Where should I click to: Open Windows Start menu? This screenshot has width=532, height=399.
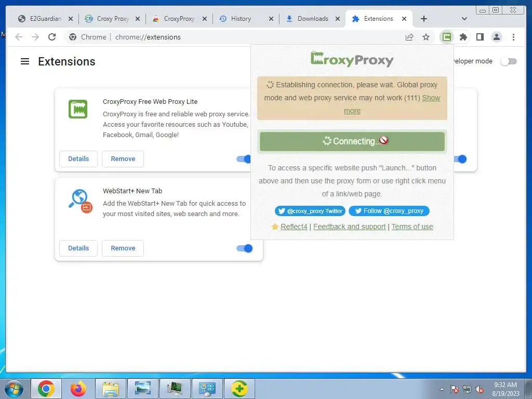[x=14, y=389]
